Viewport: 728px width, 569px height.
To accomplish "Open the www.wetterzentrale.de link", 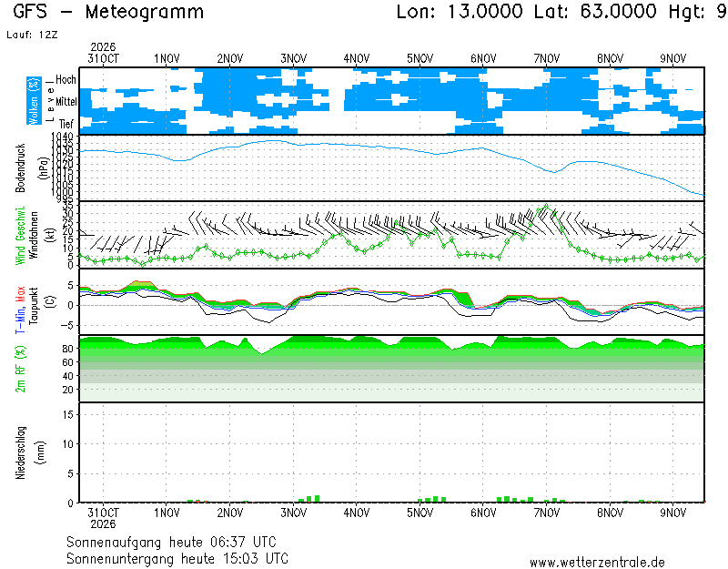I will [x=597, y=563].
